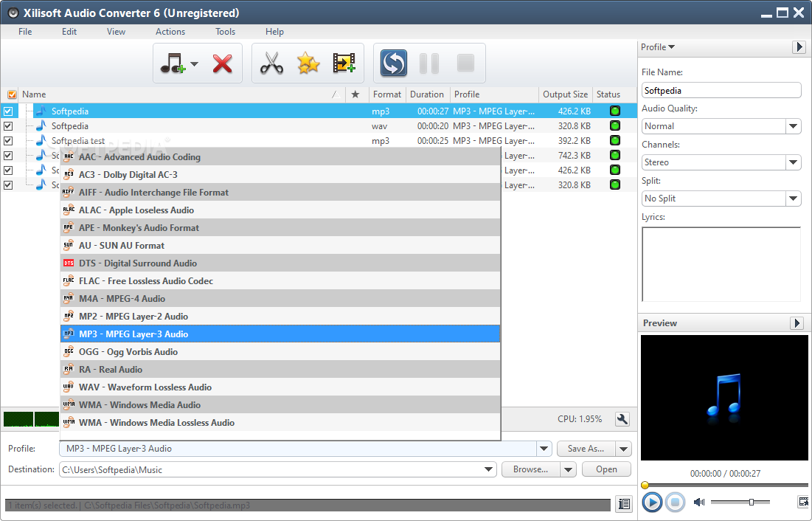Open the Edit menu
The image size is (812, 521).
click(69, 32)
